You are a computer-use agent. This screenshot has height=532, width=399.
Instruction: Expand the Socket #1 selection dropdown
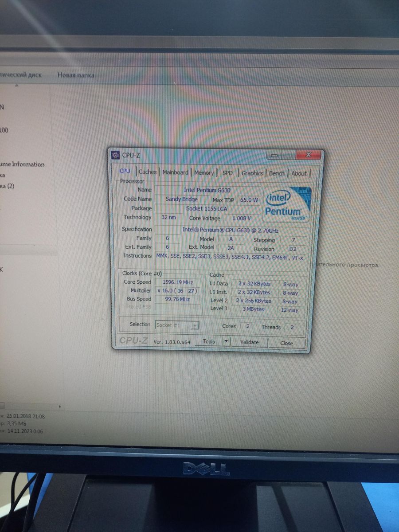(x=195, y=325)
